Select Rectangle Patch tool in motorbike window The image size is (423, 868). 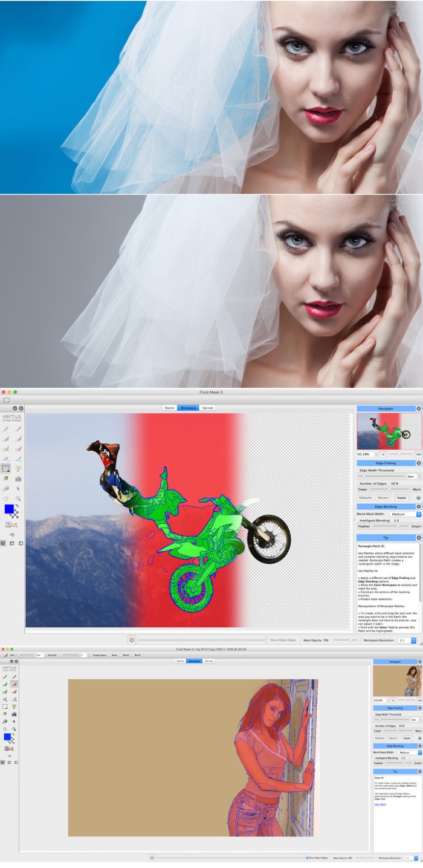(5, 468)
